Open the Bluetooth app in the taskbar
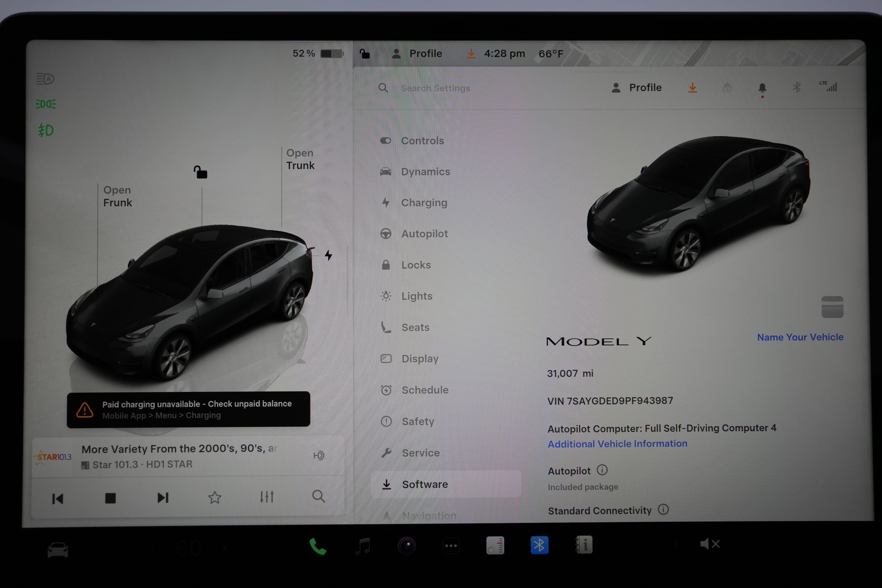Image resolution: width=882 pixels, height=588 pixels. [540, 545]
